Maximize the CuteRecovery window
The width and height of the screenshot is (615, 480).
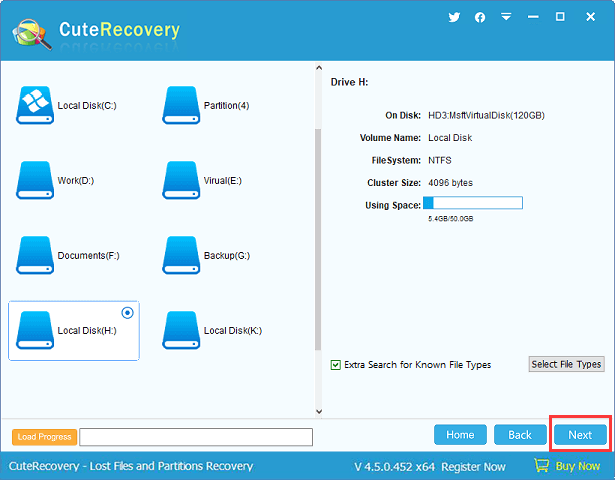point(560,16)
